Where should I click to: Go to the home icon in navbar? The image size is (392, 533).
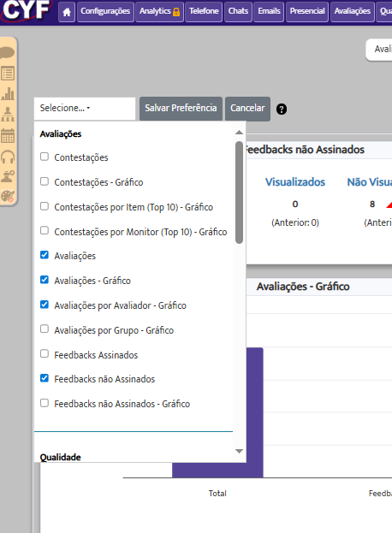pos(67,12)
